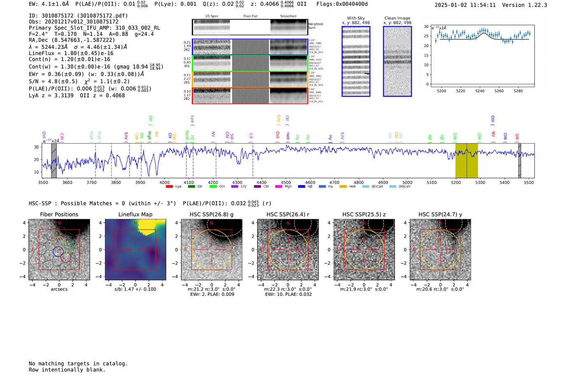Screen dimensions: 576x392
Task: Open the HSC SSP(24.7) y image
Action: click(x=440, y=250)
